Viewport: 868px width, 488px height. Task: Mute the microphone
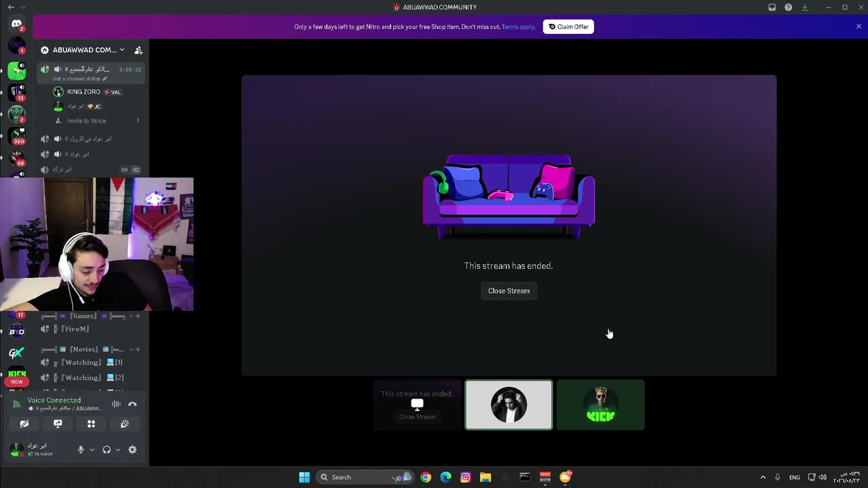(x=81, y=449)
